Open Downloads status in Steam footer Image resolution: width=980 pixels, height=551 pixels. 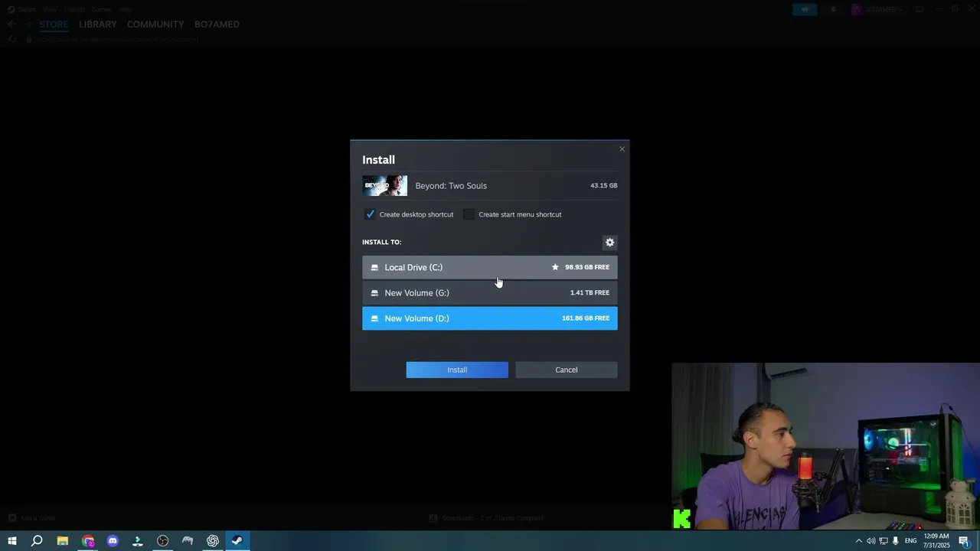(x=487, y=518)
